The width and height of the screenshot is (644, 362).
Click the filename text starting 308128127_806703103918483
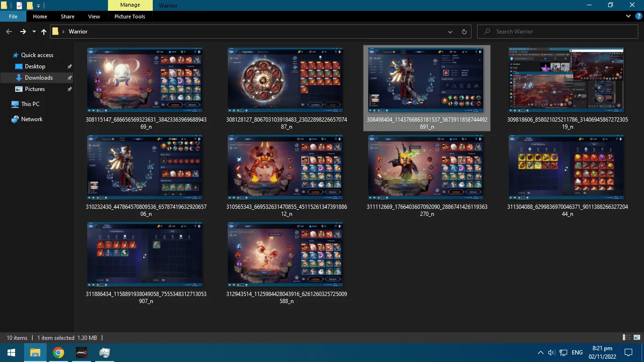(287, 123)
